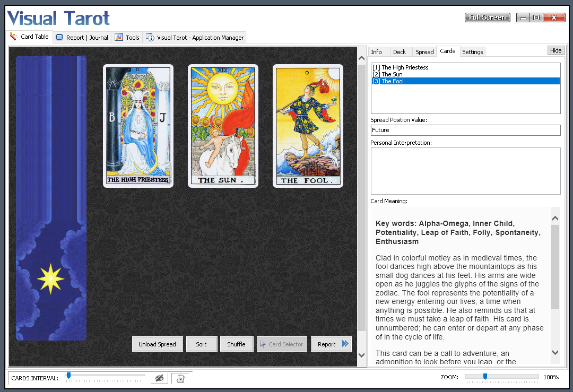Click the Card Meaning scroll-down arrow

click(x=555, y=353)
